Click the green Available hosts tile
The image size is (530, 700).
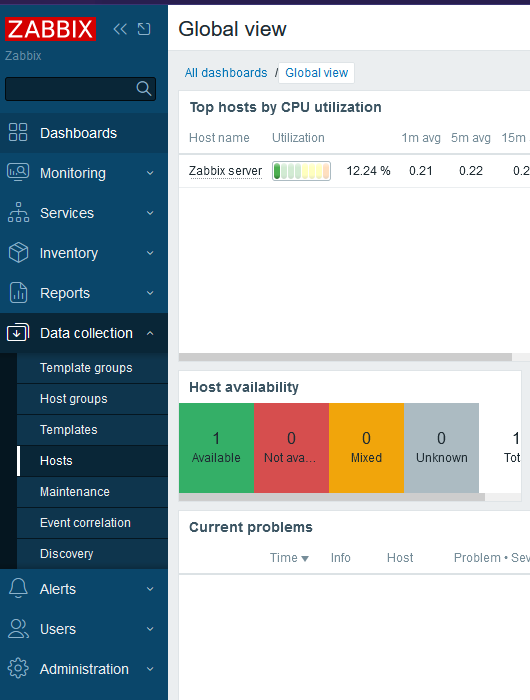[217, 448]
